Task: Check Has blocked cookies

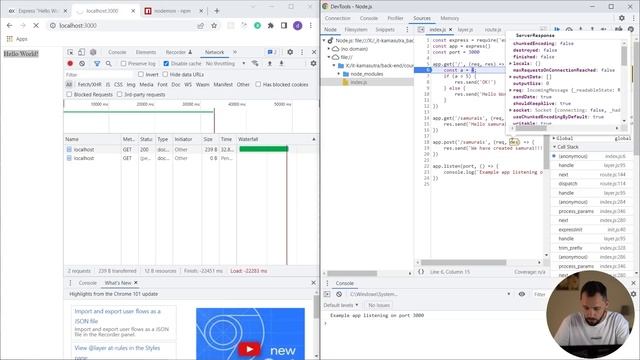Action: [258, 84]
